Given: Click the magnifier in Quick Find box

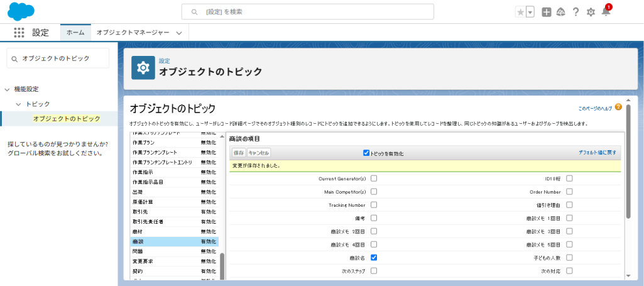Looking at the screenshot, I should [14, 58].
